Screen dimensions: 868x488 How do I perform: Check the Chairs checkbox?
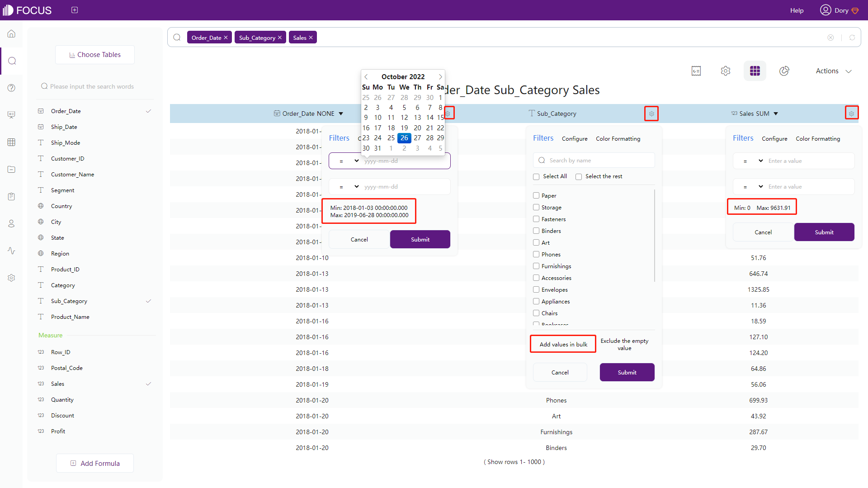pyautogui.click(x=536, y=313)
